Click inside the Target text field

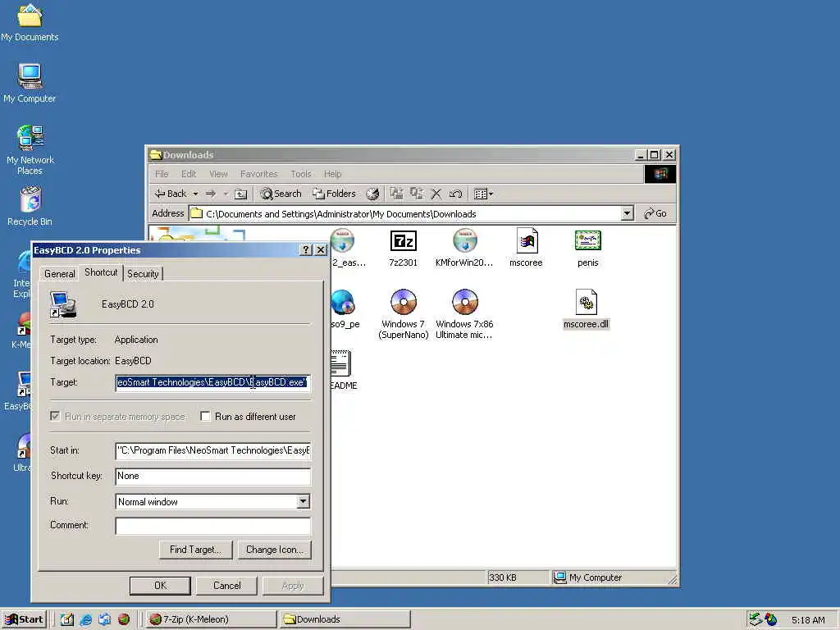212,382
